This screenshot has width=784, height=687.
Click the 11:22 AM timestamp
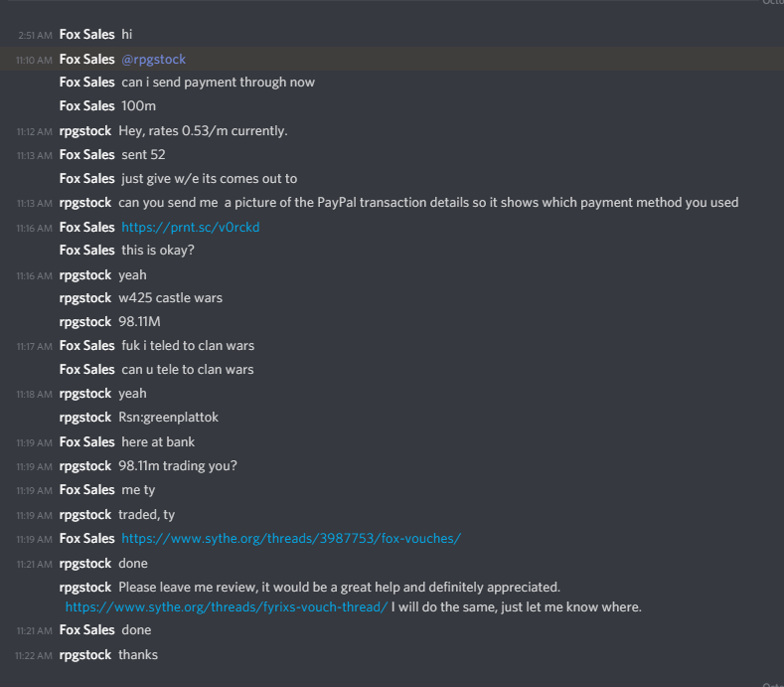click(x=34, y=655)
